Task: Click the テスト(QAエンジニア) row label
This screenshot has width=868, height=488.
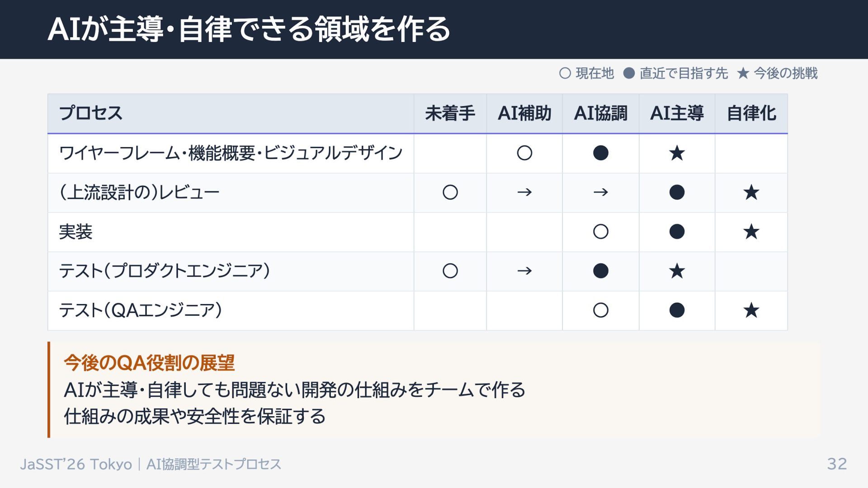Action: (x=141, y=310)
